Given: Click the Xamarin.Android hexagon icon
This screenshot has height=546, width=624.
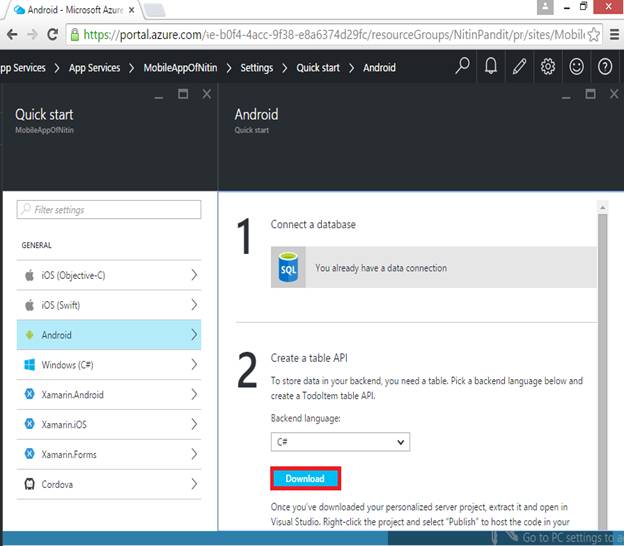Looking at the screenshot, I should (x=29, y=394).
